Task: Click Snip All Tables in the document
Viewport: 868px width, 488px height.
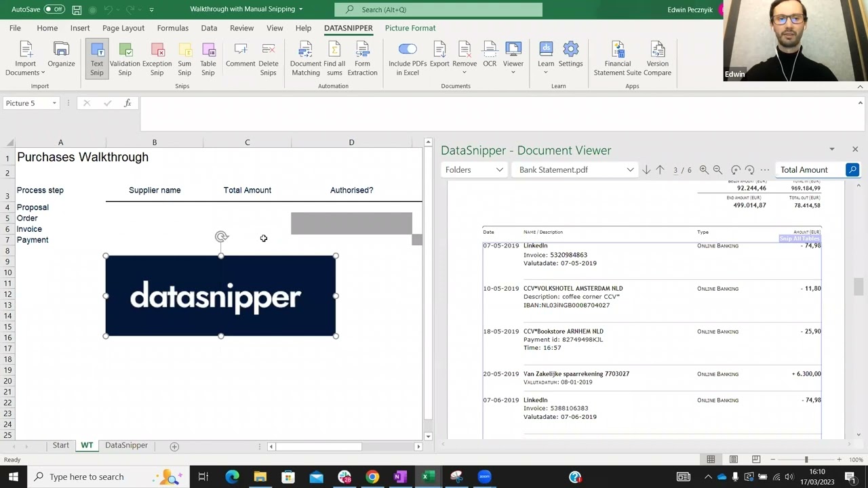Action: (x=800, y=239)
